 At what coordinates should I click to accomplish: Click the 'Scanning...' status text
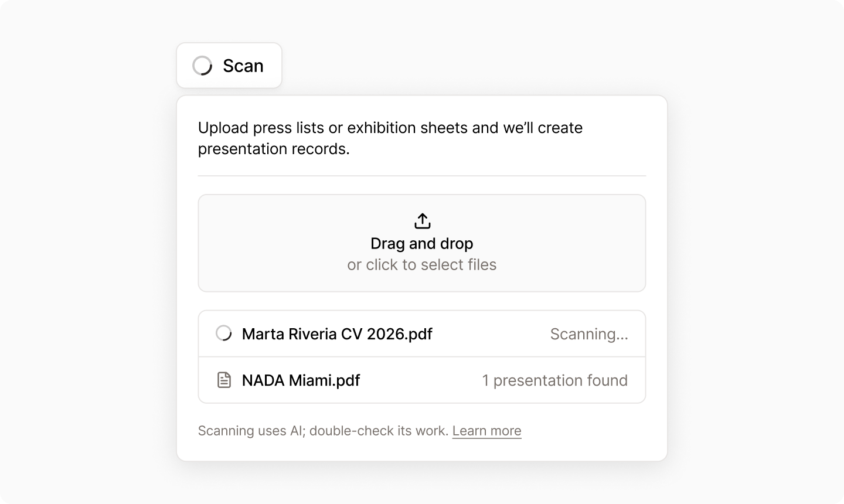click(x=589, y=334)
